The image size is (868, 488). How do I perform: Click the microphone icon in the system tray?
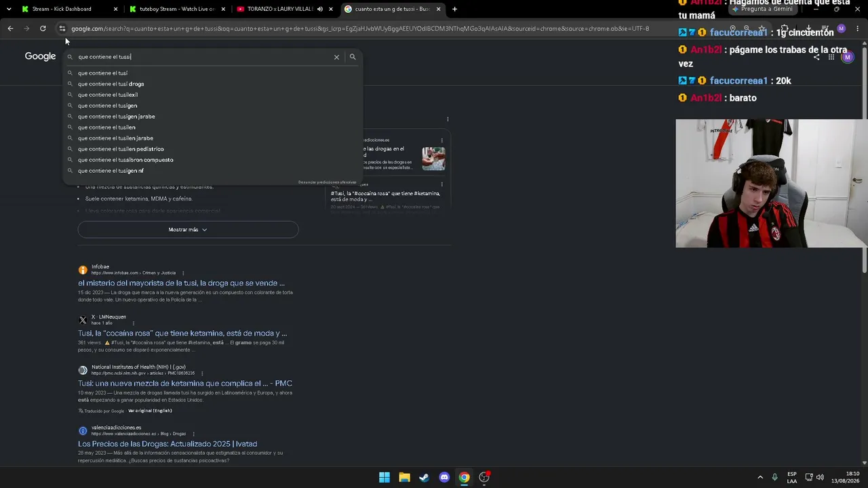pyautogui.click(x=774, y=477)
